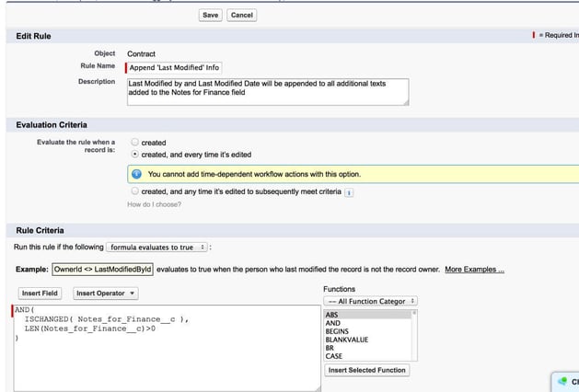Expand the Insert Operator dropdown
Viewport: 579px width, 392px height.
pyautogui.click(x=106, y=294)
